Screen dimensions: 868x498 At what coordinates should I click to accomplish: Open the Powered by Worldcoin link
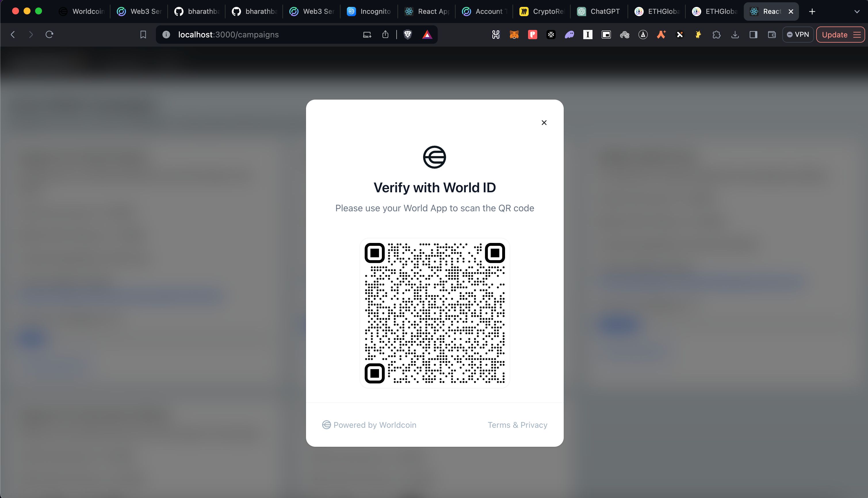369,425
